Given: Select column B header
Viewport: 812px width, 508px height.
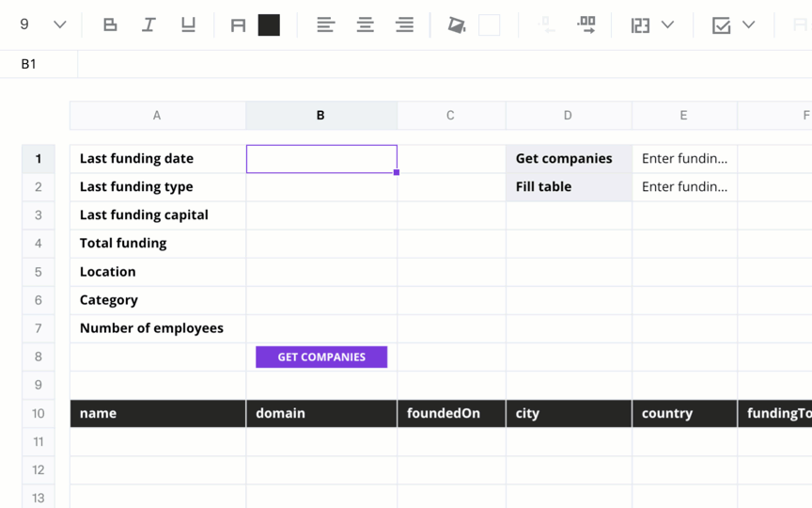Looking at the screenshot, I should coord(321,116).
